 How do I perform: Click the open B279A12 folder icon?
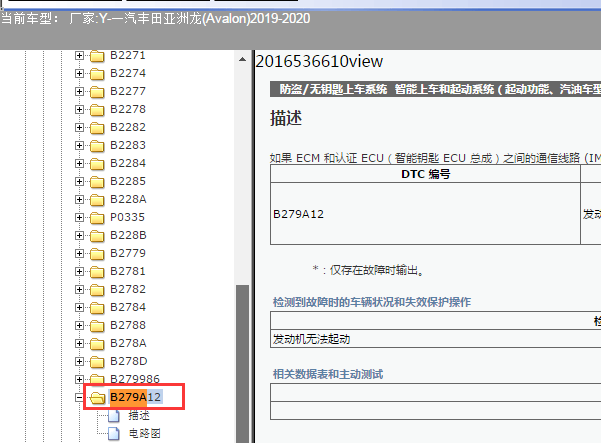point(97,398)
